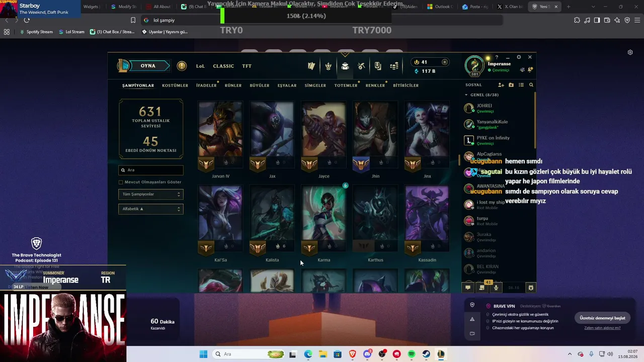Select the CLASSIC game mode link
The height and width of the screenshot is (362, 644).
click(223, 66)
